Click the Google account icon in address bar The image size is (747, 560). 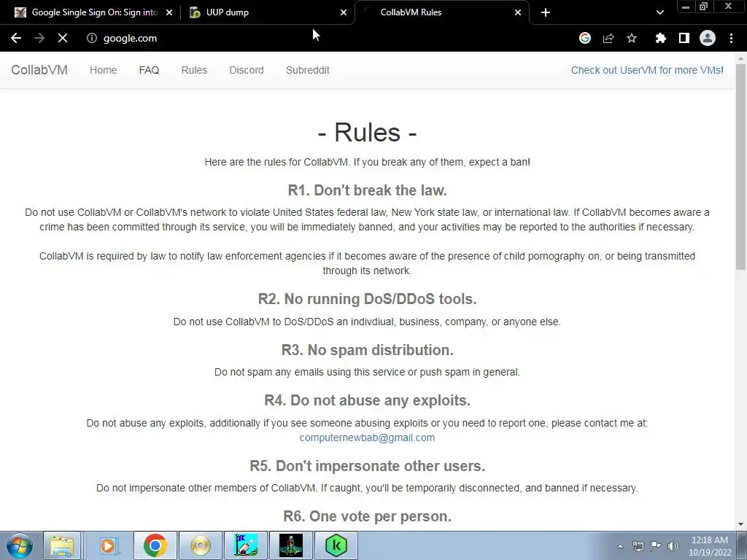585,38
